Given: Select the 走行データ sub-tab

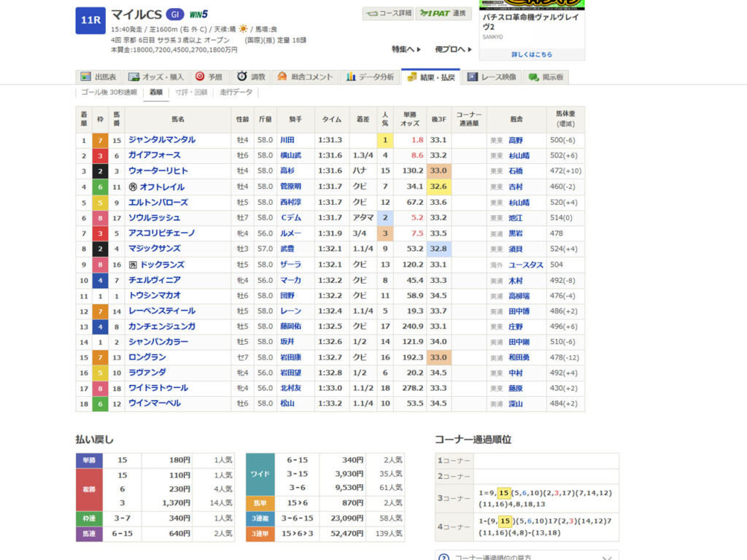Looking at the screenshot, I should [236, 93].
